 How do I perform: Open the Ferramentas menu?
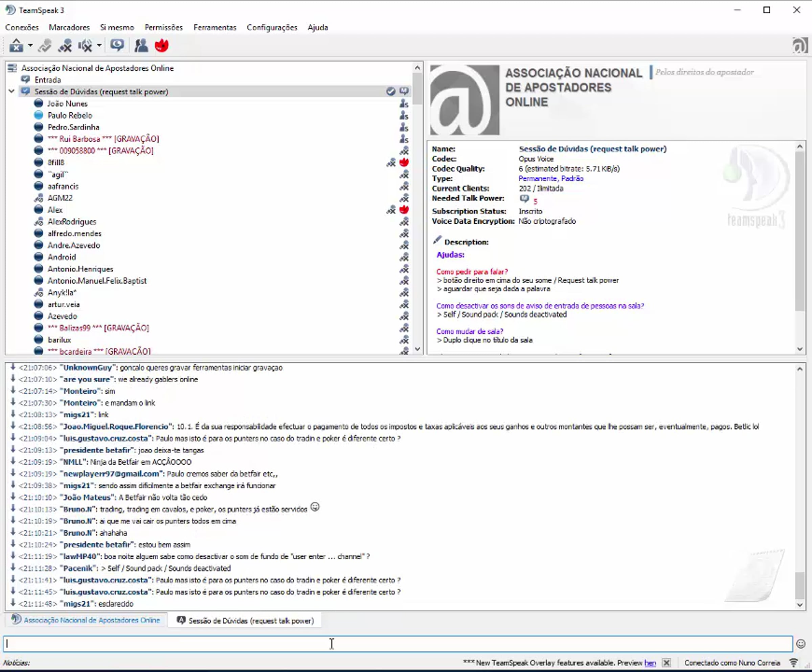pyautogui.click(x=215, y=27)
